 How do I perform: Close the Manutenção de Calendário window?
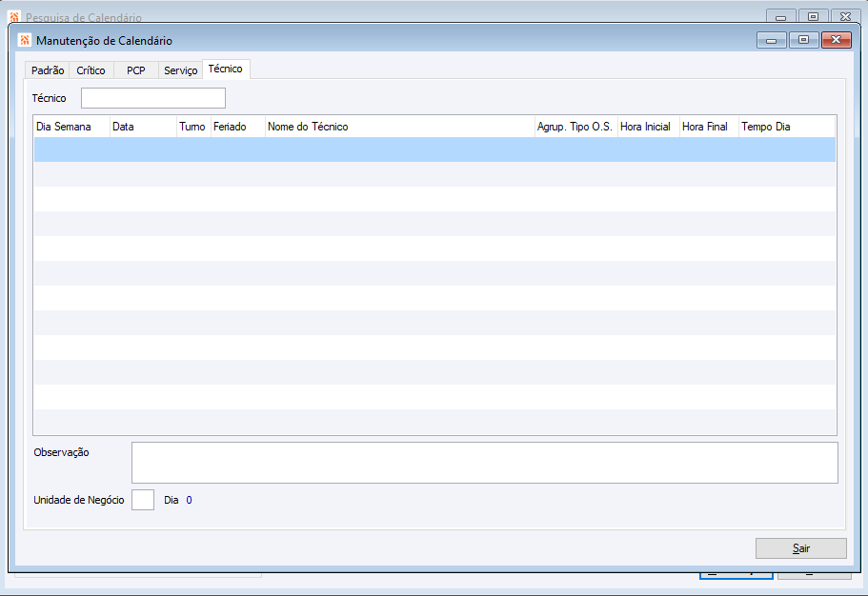pos(836,40)
